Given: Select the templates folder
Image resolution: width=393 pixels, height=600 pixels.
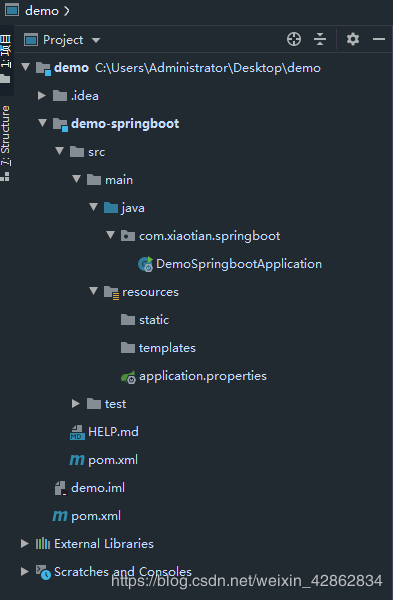Looking at the screenshot, I should pyautogui.click(x=158, y=348).
